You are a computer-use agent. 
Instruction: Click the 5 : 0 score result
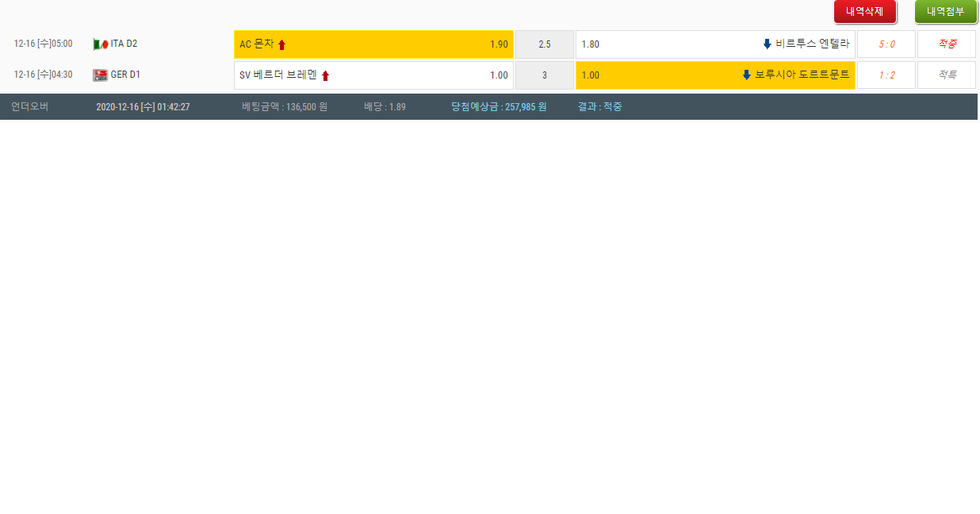pos(886,44)
